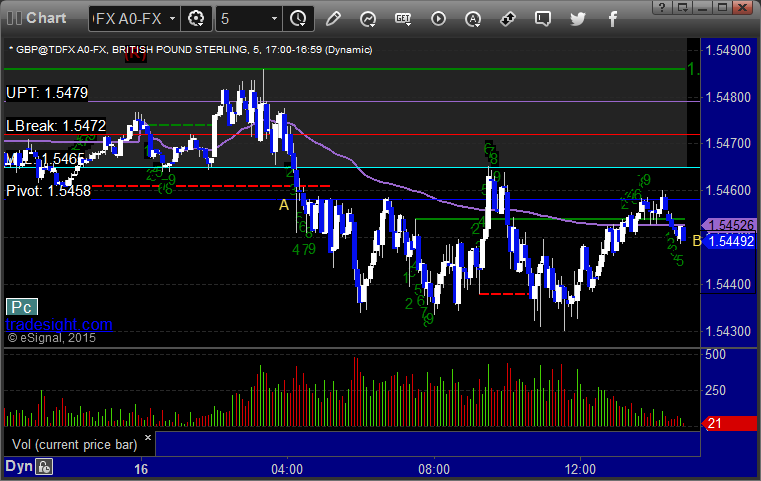Click the Chart window grip icon
Image resolution: width=761 pixels, height=481 pixels.
click(14, 18)
